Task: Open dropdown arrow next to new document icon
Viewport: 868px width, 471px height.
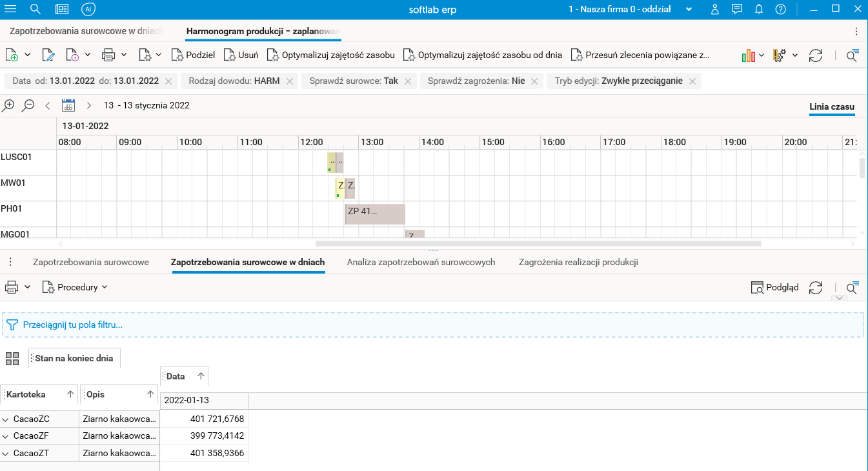Action: (x=28, y=55)
